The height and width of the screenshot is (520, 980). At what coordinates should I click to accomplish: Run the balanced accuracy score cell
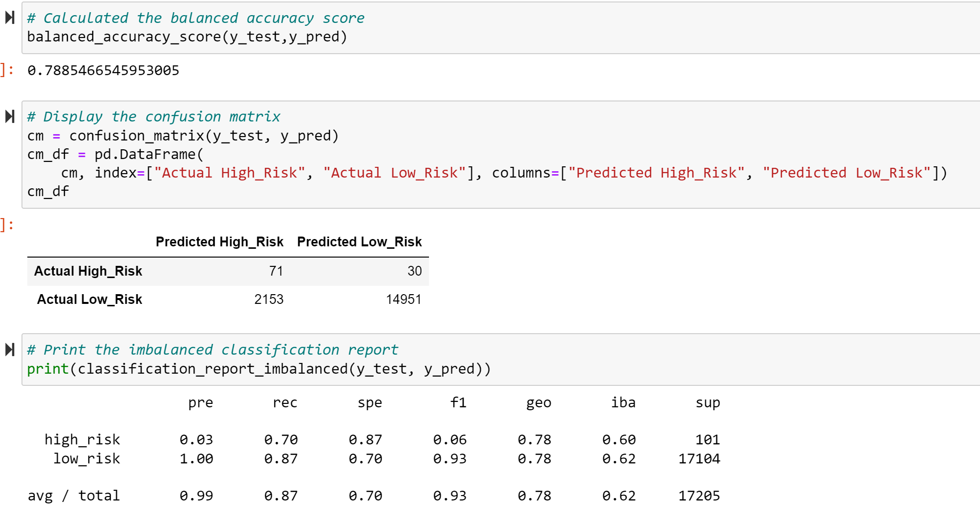pyautogui.click(x=9, y=18)
